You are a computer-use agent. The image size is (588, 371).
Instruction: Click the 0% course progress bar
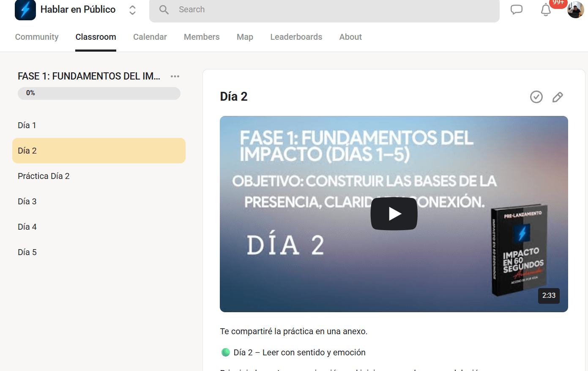tap(99, 93)
